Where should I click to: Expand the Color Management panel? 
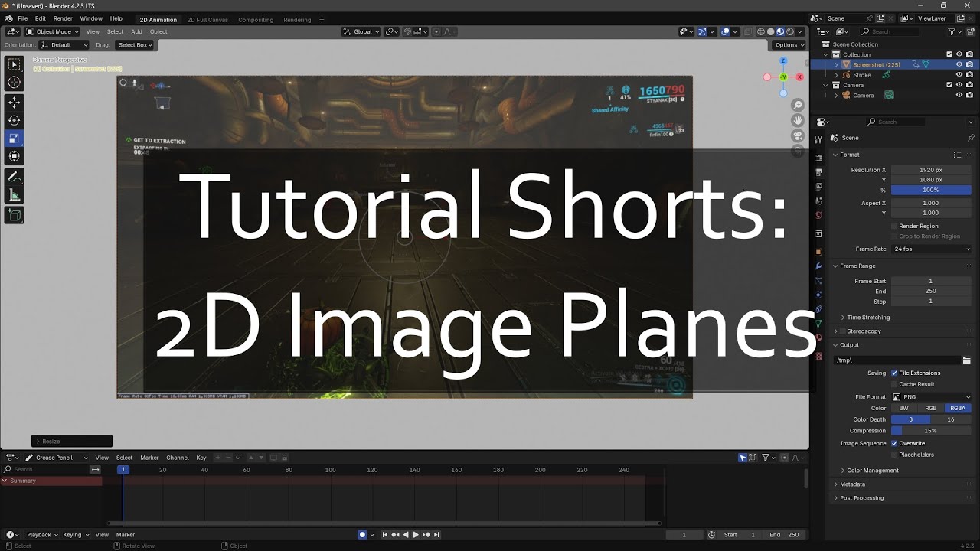[873, 471]
